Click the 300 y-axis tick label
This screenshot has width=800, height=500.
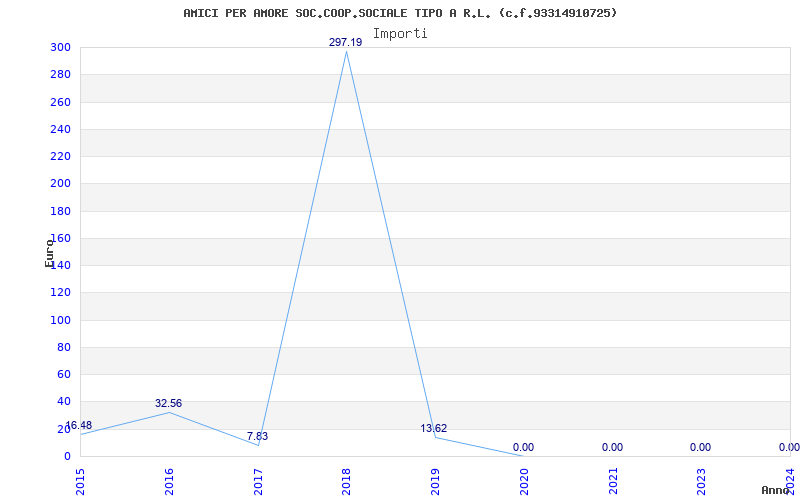pyautogui.click(x=60, y=47)
